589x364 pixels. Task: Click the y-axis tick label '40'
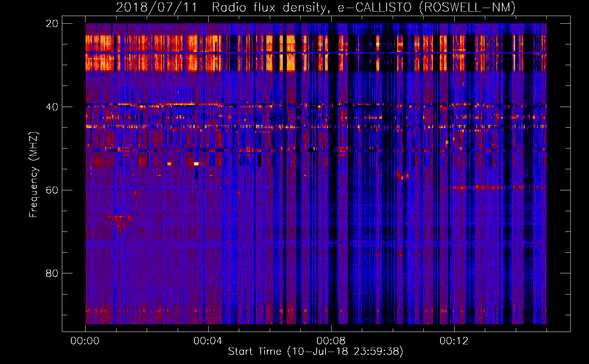click(52, 107)
